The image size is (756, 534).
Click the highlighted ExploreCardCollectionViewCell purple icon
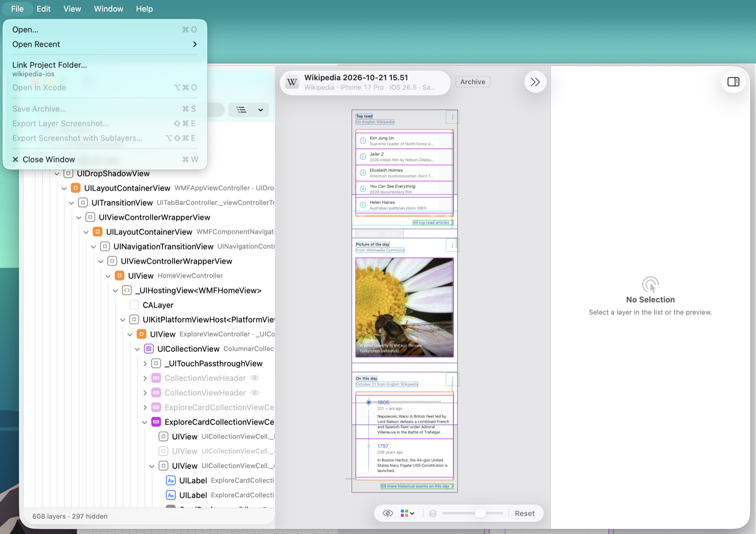pyautogui.click(x=156, y=422)
